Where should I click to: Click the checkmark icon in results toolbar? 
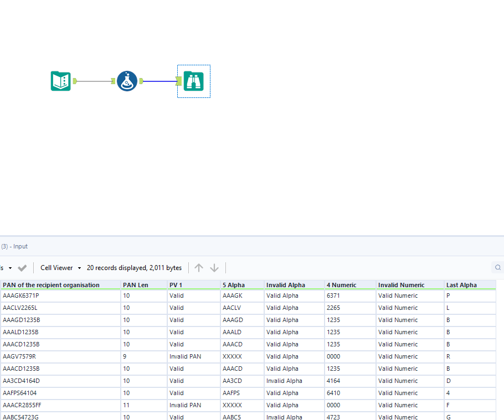(22, 268)
